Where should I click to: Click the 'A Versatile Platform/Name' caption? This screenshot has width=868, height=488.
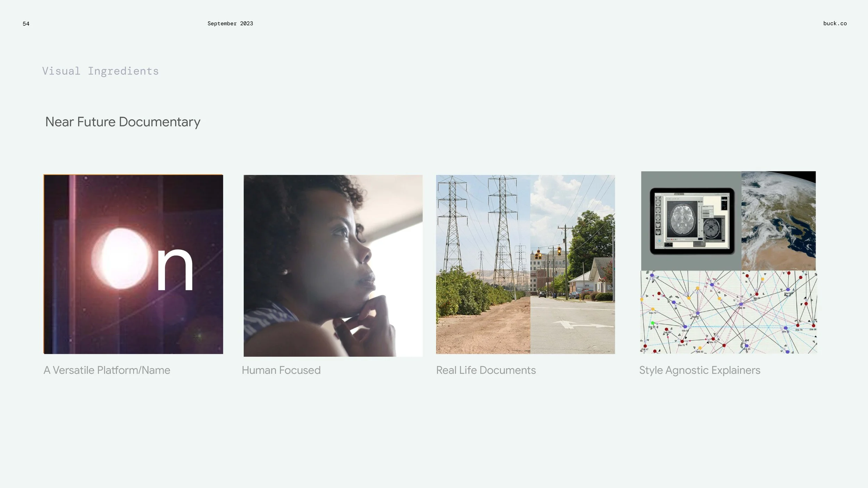pos(107,370)
